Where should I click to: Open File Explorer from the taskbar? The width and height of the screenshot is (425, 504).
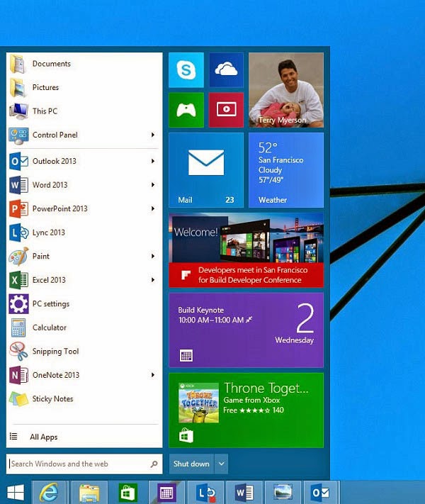click(89, 493)
